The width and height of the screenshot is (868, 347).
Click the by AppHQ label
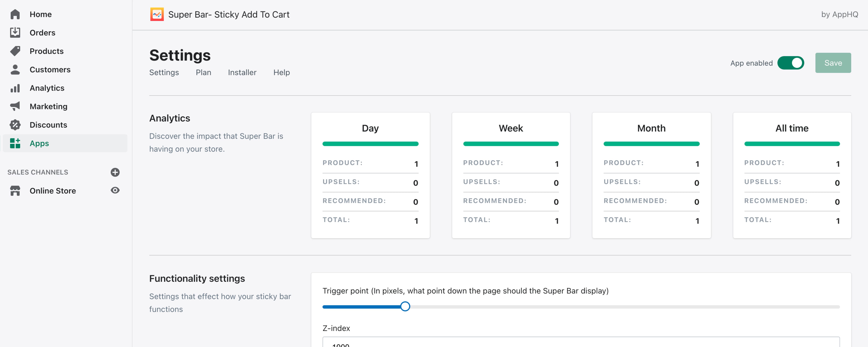pyautogui.click(x=839, y=14)
